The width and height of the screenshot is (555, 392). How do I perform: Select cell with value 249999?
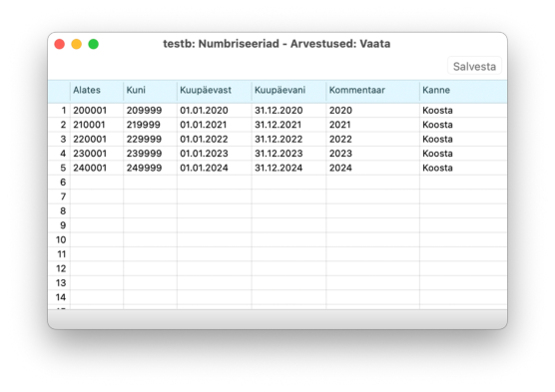click(150, 168)
